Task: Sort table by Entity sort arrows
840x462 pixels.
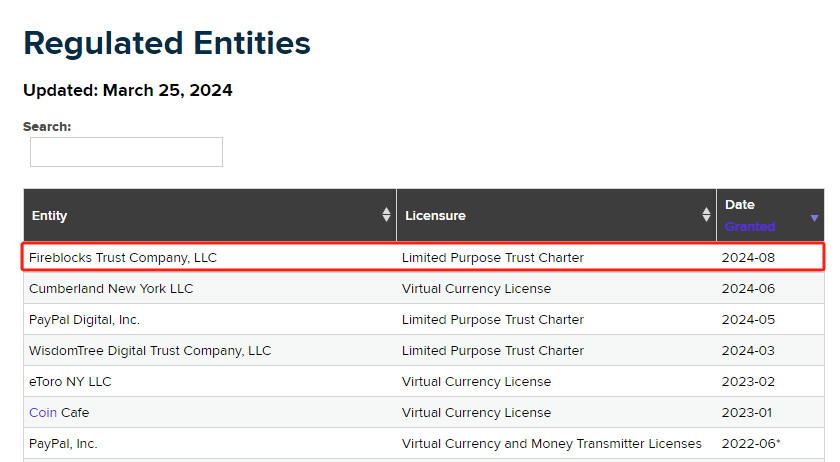Action: 386,215
